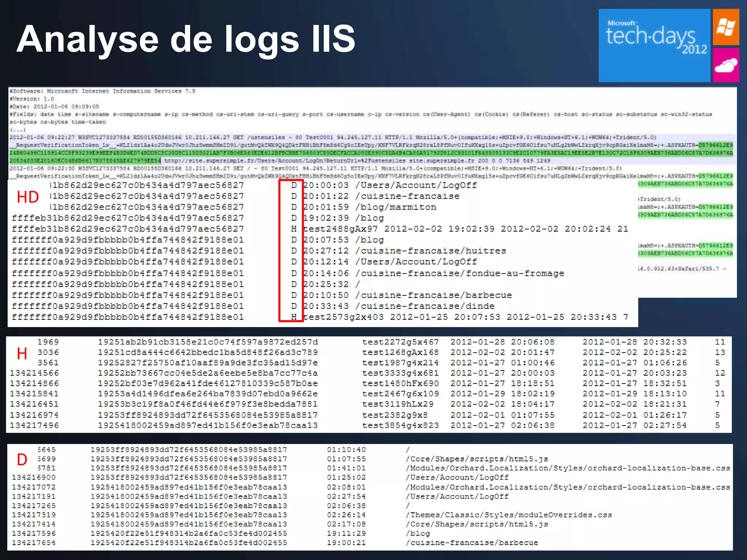Click end time '2012-01-28 20:32:33'

635,342
